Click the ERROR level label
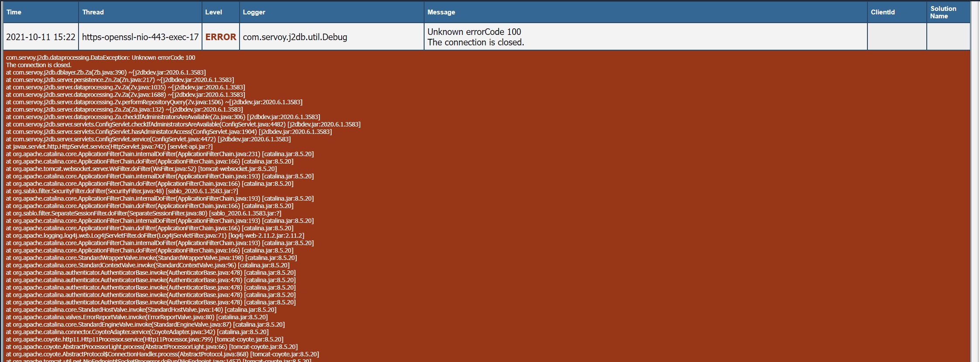This screenshot has height=362, width=980. click(221, 37)
